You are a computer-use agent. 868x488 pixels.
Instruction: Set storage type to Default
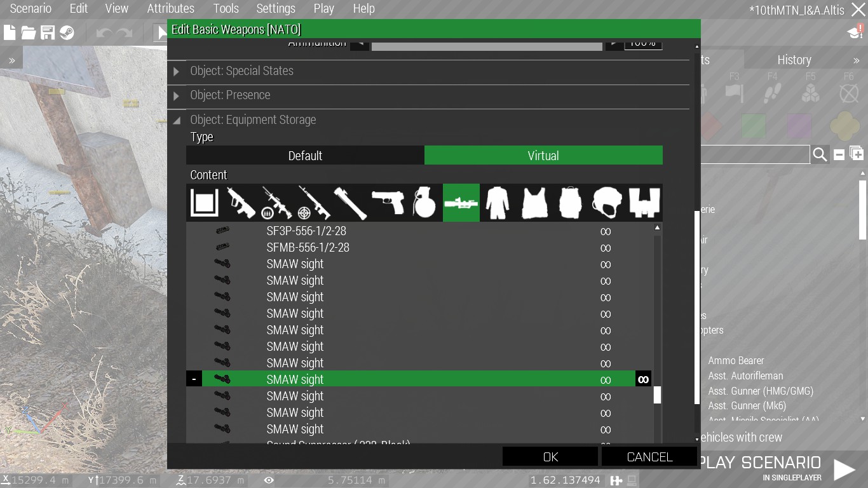(x=305, y=156)
